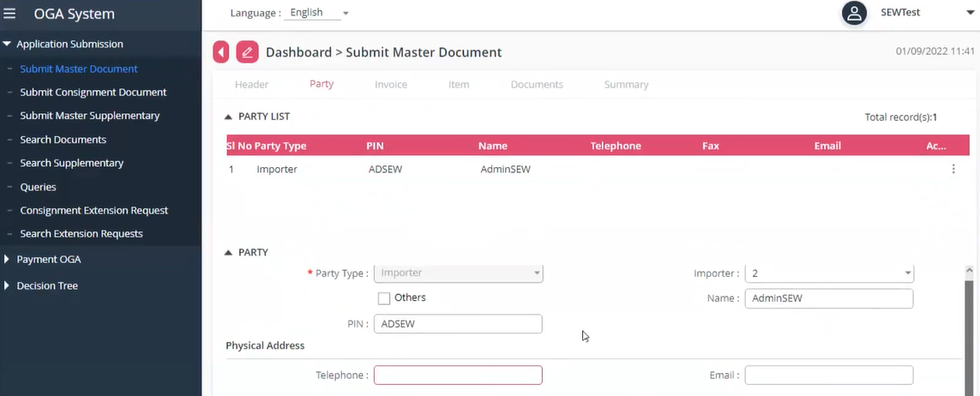Switch to the Invoice tab

(x=391, y=85)
